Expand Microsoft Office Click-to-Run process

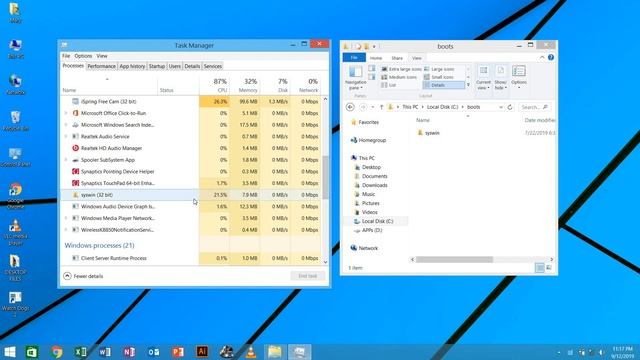click(x=66, y=113)
